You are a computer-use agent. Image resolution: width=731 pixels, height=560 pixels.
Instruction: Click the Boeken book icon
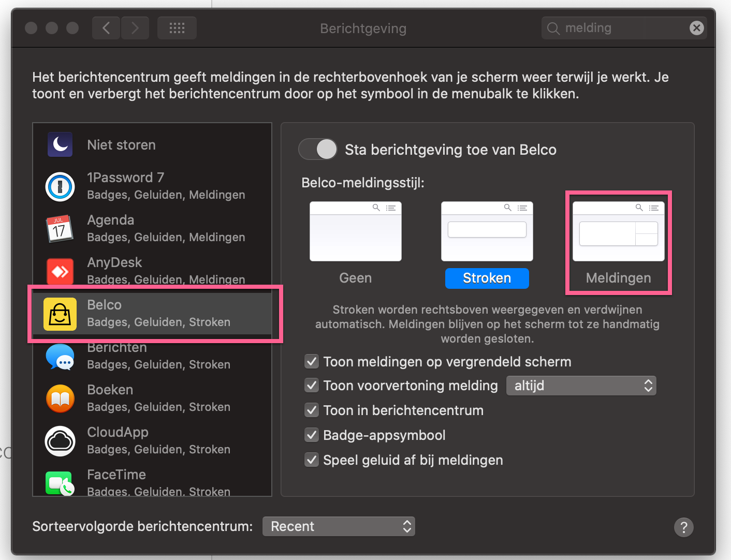(60, 399)
